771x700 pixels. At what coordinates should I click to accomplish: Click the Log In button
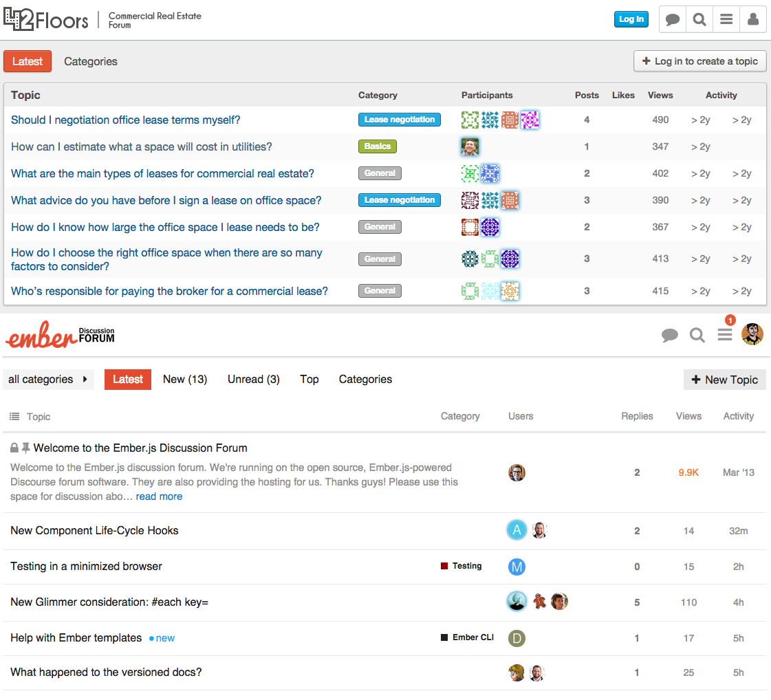click(631, 19)
